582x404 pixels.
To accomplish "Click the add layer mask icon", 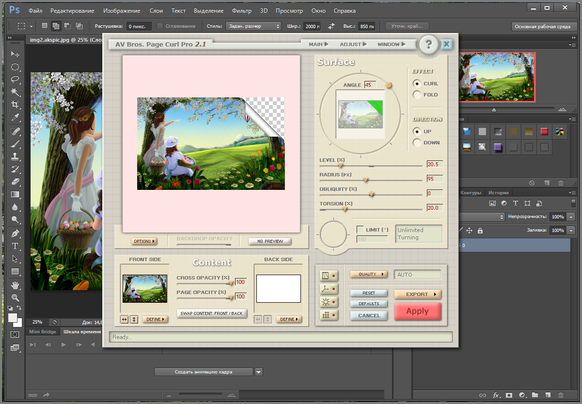I will pos(509,395).
